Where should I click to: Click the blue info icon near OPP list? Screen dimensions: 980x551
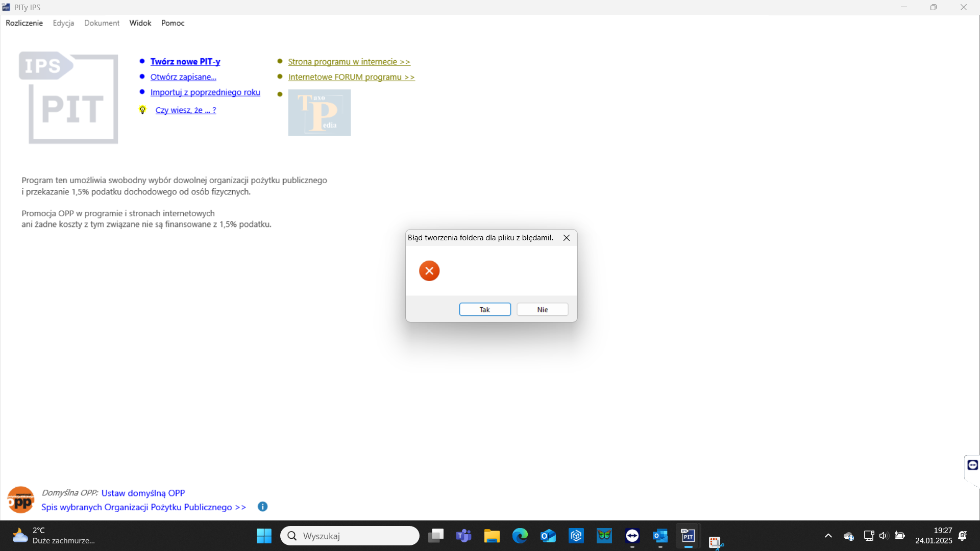click(262, 507)
